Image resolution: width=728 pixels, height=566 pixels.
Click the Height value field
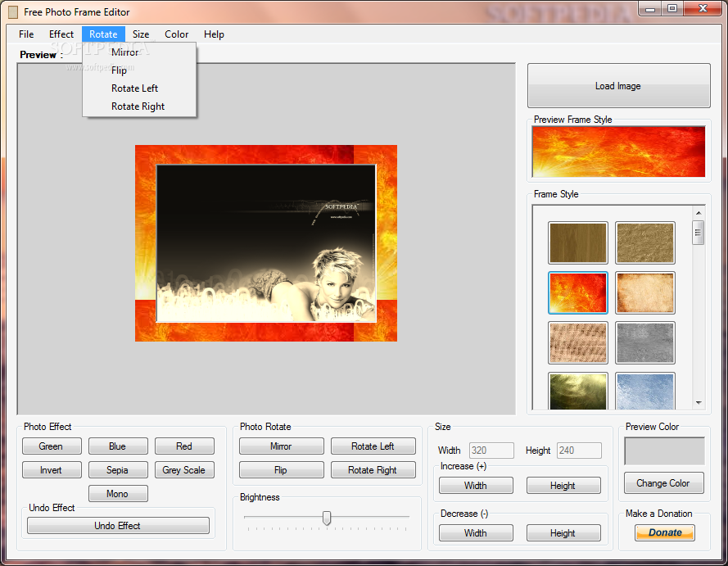(x=579, y=451)
